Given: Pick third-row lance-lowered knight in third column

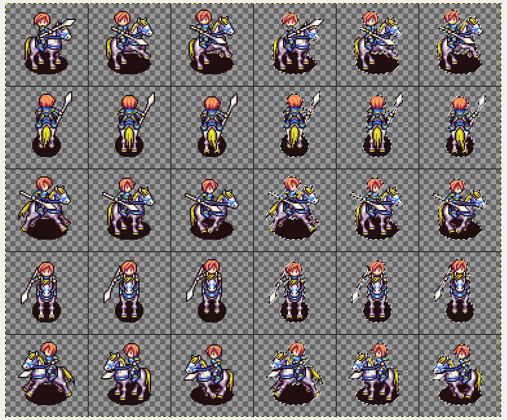Looking at the screenshot, I should 211,209.
